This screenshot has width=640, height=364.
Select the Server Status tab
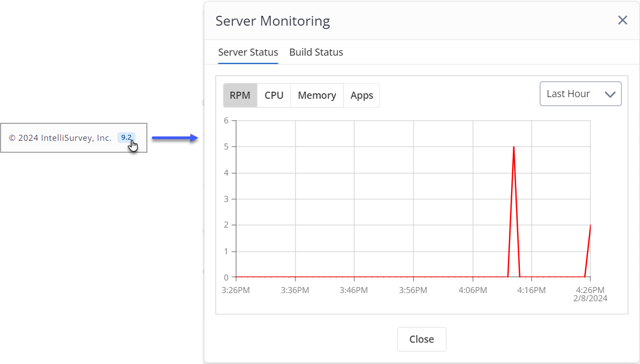(x=248, y=52)
